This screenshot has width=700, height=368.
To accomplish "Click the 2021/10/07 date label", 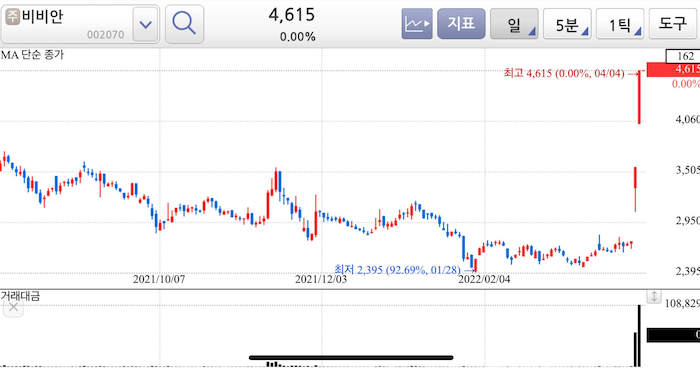I will pyautogui.click(x=159, y=279).
